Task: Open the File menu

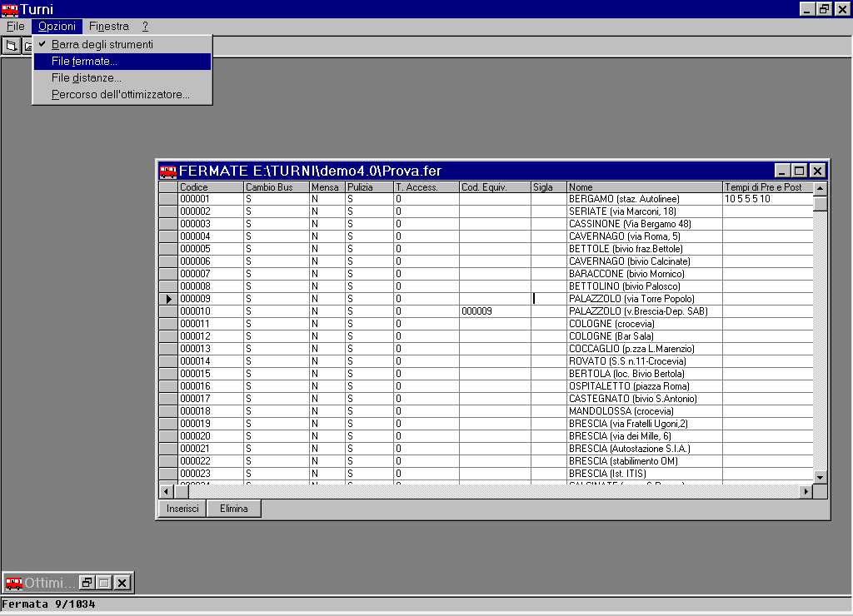Action: tap(15, 26)
